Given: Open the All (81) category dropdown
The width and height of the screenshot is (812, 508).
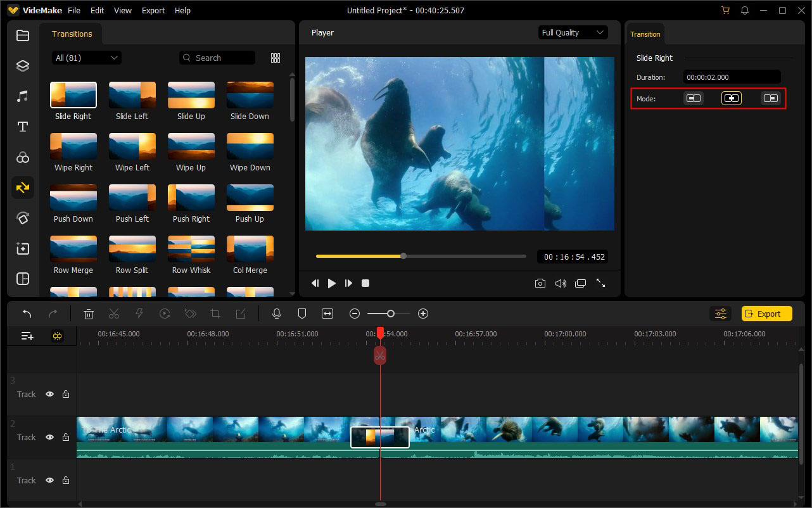Looking at the screenshot, I should pyautogui.click(x=87, y=58).
